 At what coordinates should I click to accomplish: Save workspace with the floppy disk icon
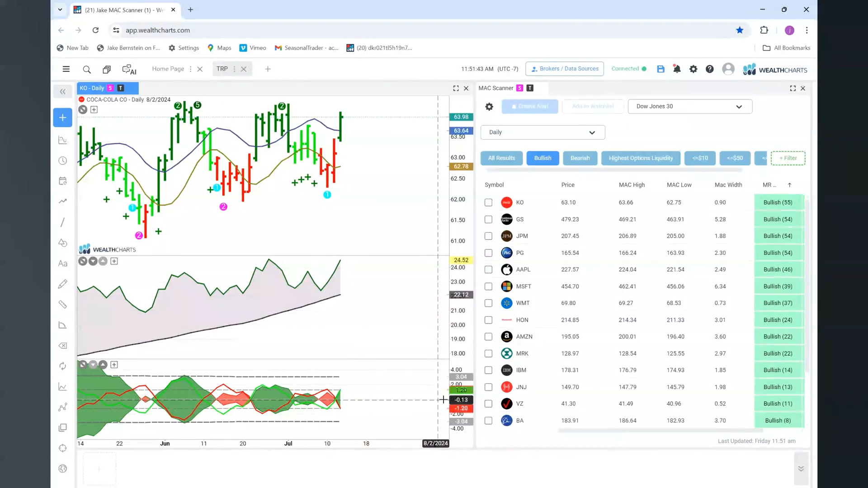point(660,69)
